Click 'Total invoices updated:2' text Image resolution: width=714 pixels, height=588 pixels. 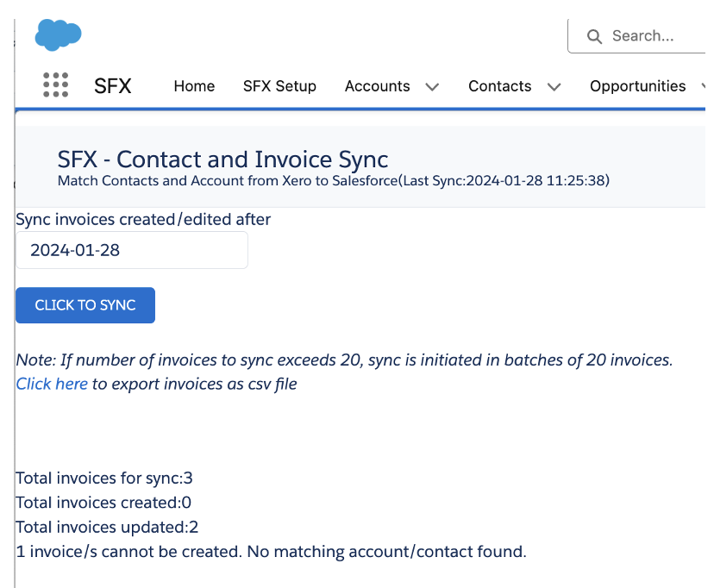(x=107, y=527)
